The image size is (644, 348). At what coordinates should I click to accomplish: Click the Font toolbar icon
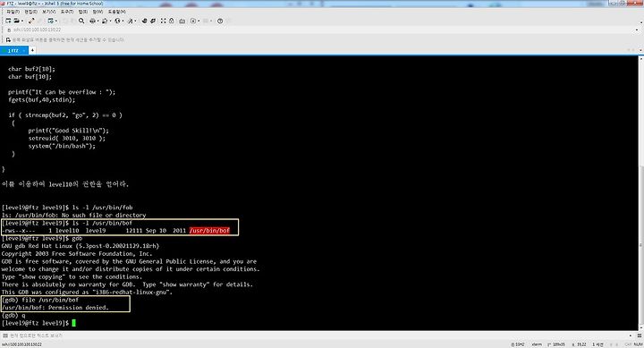coord(130,21)
